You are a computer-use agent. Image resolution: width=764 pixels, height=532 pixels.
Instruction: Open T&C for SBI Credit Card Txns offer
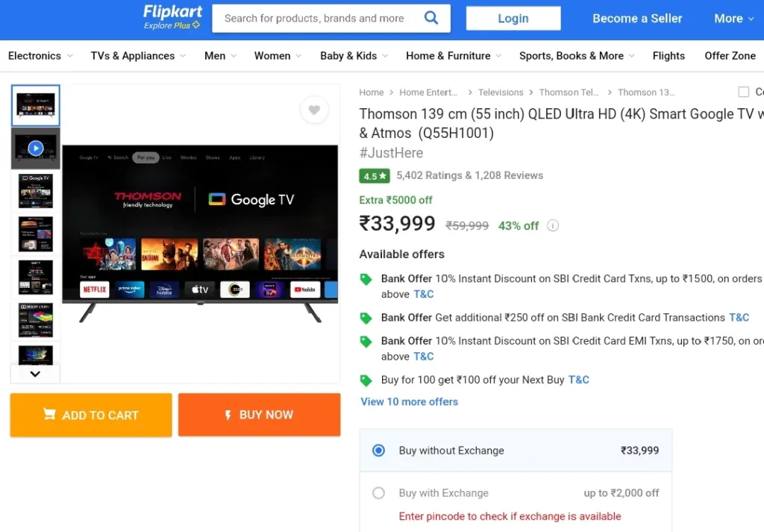tap(424, 294)
